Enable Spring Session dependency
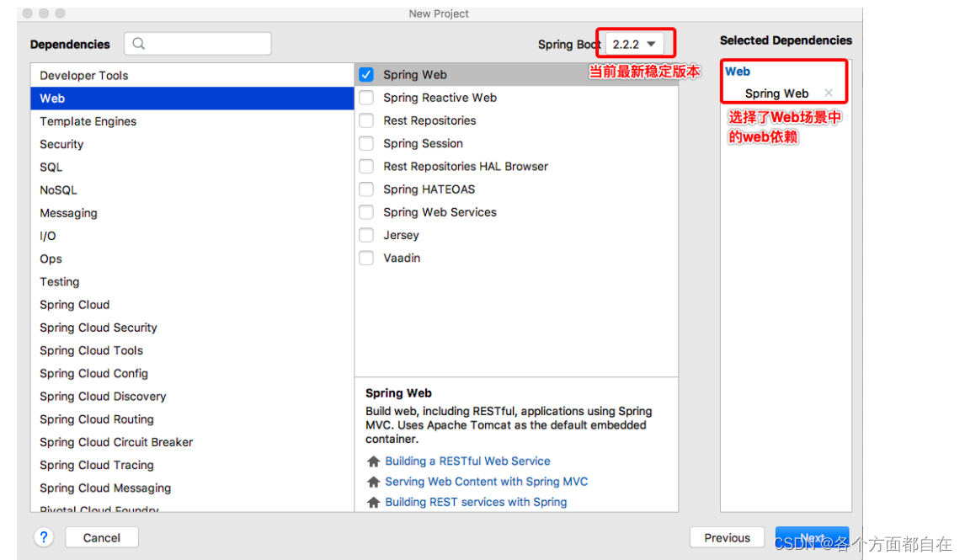 [x=366, y=143]
